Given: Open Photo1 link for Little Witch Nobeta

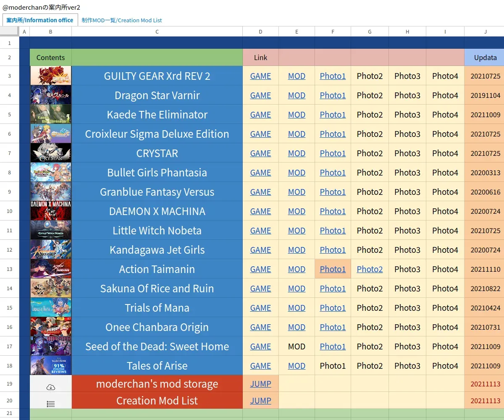Looking at the screenshot, I should [333, 231].
